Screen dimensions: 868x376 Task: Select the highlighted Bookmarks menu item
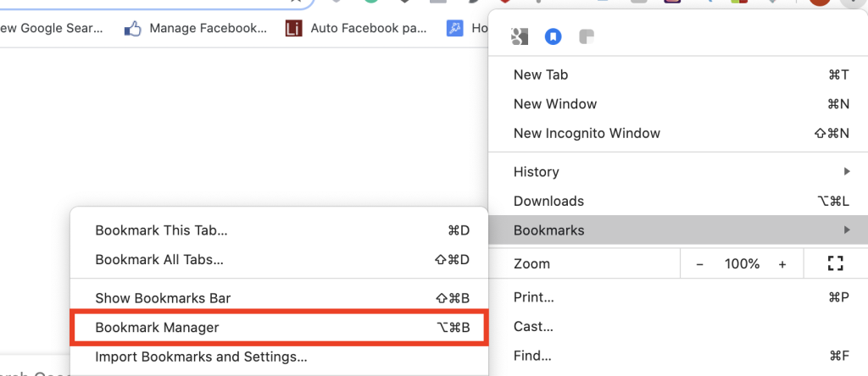tap(678, 230)
